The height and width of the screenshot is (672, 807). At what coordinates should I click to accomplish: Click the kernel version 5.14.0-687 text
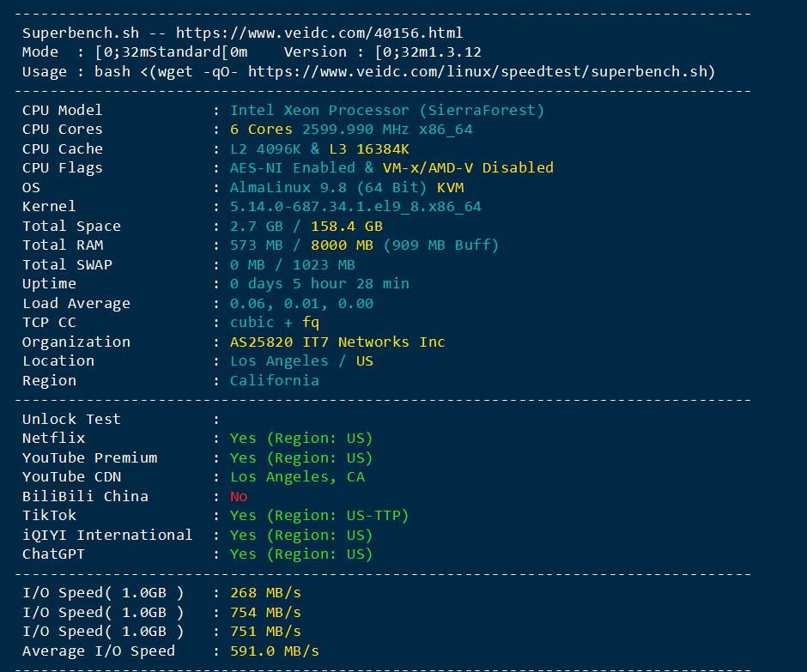pyautogui.click(x=355, y=206)
